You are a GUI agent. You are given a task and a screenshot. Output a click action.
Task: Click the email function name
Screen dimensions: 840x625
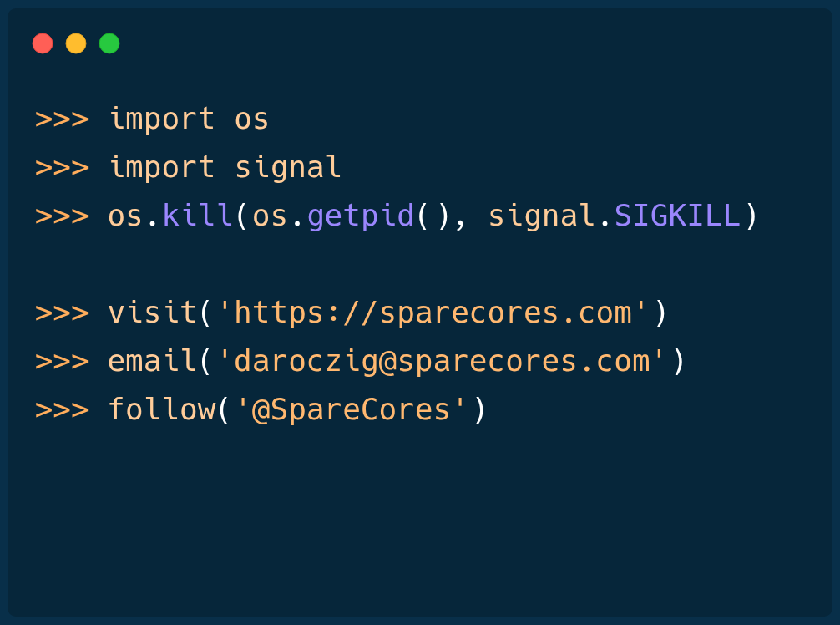point(153,361)
